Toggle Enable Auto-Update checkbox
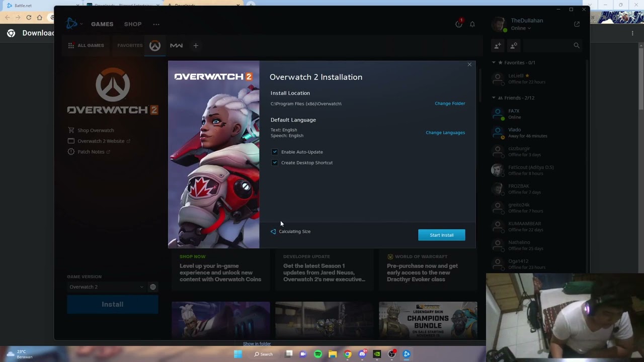The image size is (644, 362). (x=275, y=152)
